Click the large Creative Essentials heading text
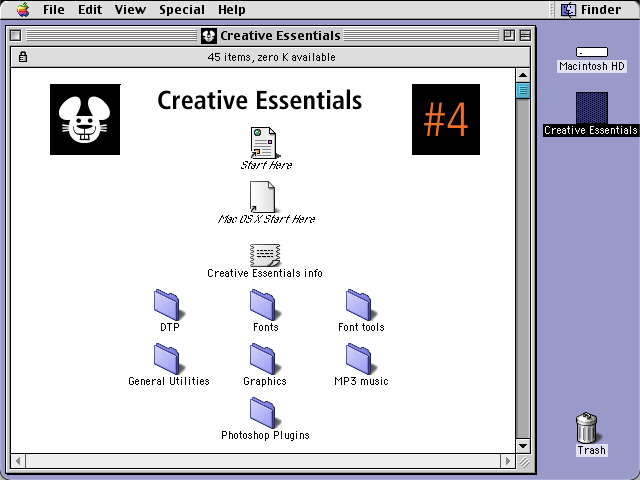The image size is (640, 480). click(x=260, y=100)
